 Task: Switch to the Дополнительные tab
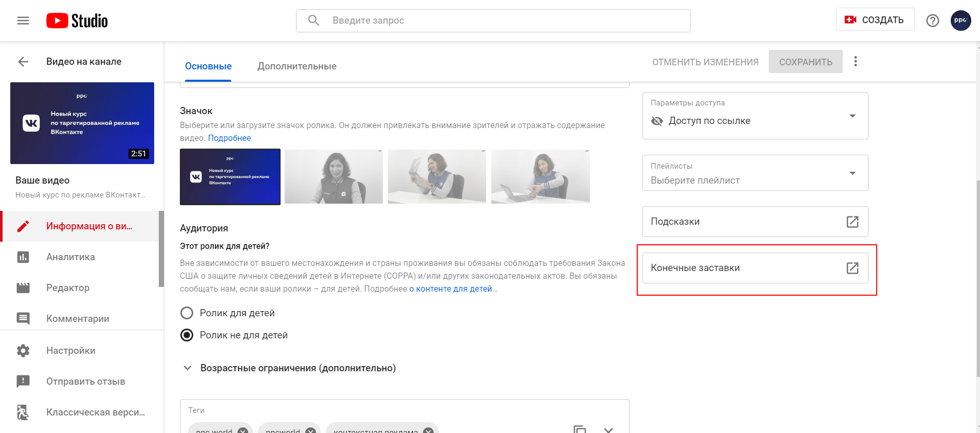pos(297,66)
